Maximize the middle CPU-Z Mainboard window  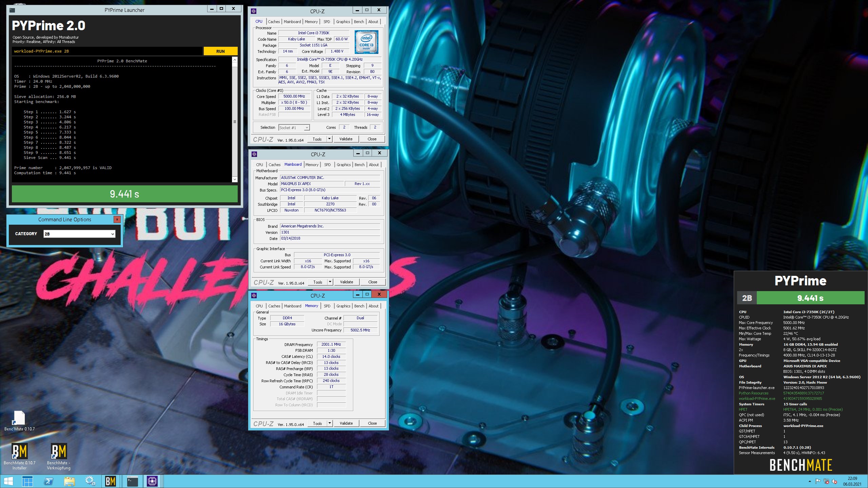click(x=367, y=153)
